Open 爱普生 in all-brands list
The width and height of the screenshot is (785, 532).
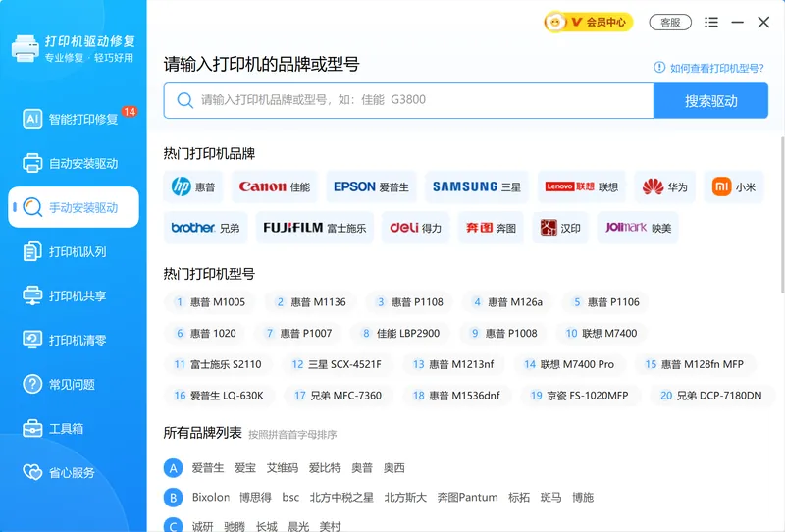coord(208,468)
